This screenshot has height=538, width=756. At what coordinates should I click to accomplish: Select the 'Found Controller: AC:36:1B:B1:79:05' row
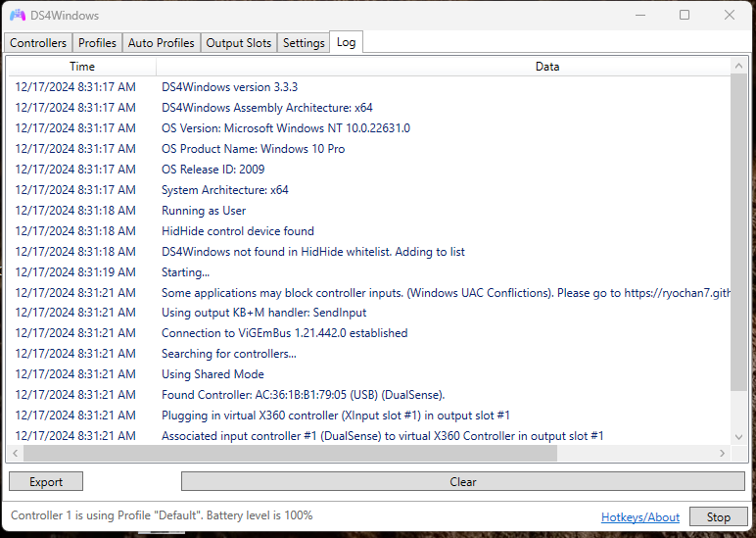370,395
